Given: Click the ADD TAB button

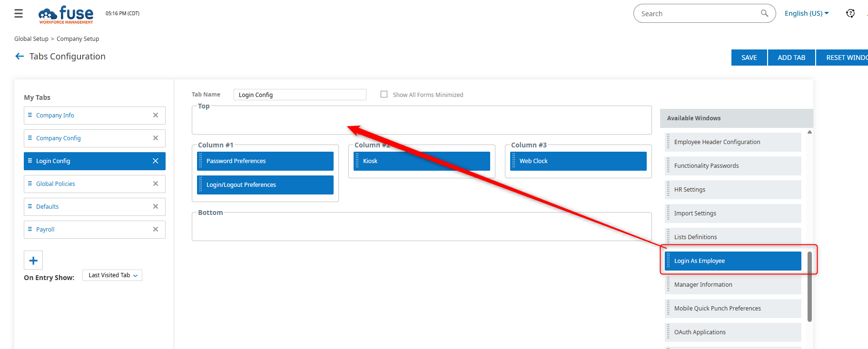Looking at the screenshot, I should pos(791,58).
